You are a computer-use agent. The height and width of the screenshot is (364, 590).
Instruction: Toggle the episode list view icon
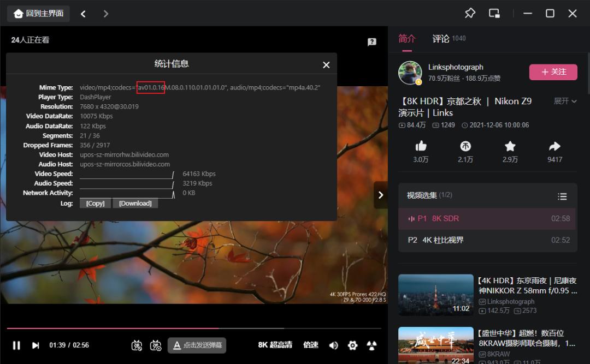(x=562, y=196)
